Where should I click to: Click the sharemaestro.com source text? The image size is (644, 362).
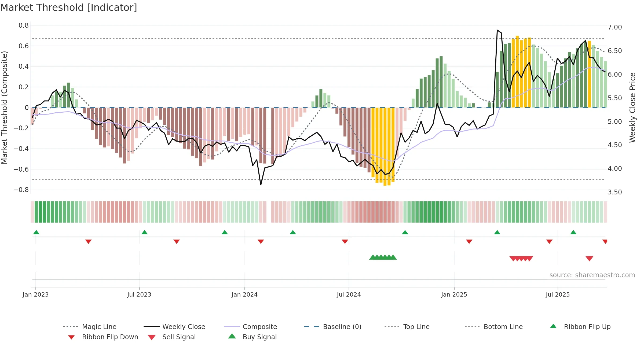tap(592, 275)
